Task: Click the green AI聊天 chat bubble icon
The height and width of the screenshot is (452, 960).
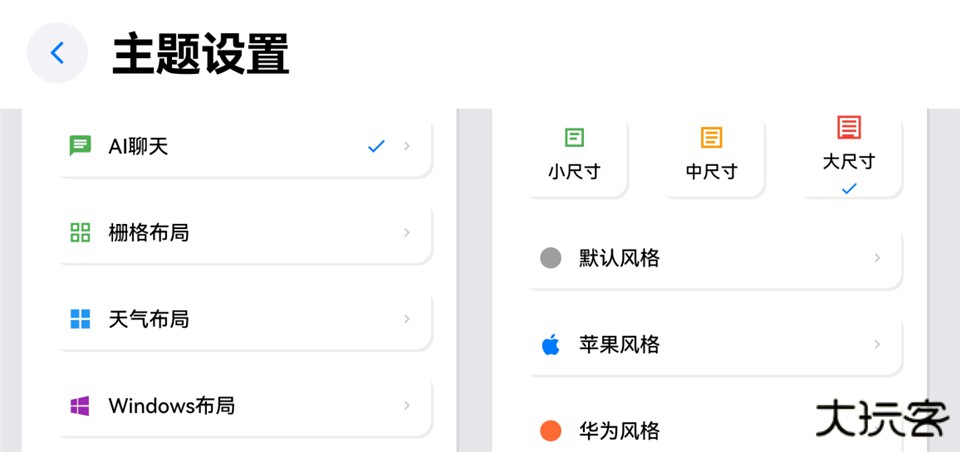Action: coord(80,146)
